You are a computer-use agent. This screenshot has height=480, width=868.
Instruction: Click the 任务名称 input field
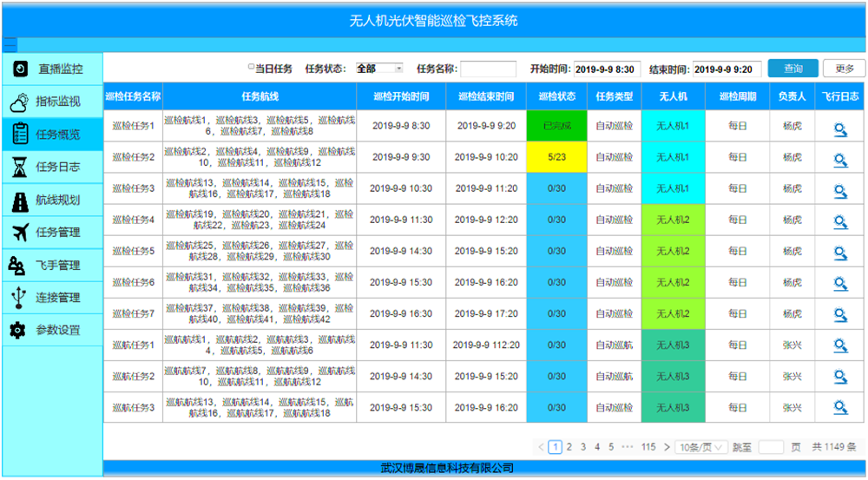[488, 69]
